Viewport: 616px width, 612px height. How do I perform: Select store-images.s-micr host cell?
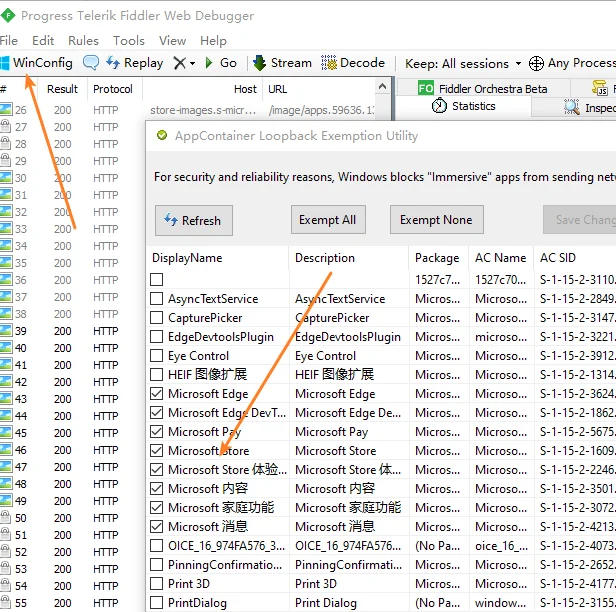click(x=203, y=110)
